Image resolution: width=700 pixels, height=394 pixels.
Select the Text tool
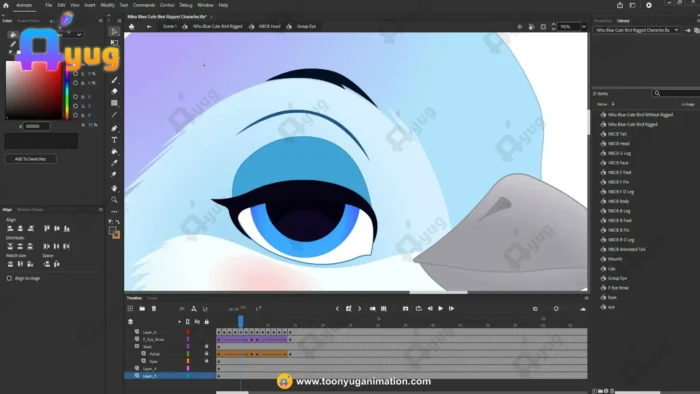pos(114,140)
